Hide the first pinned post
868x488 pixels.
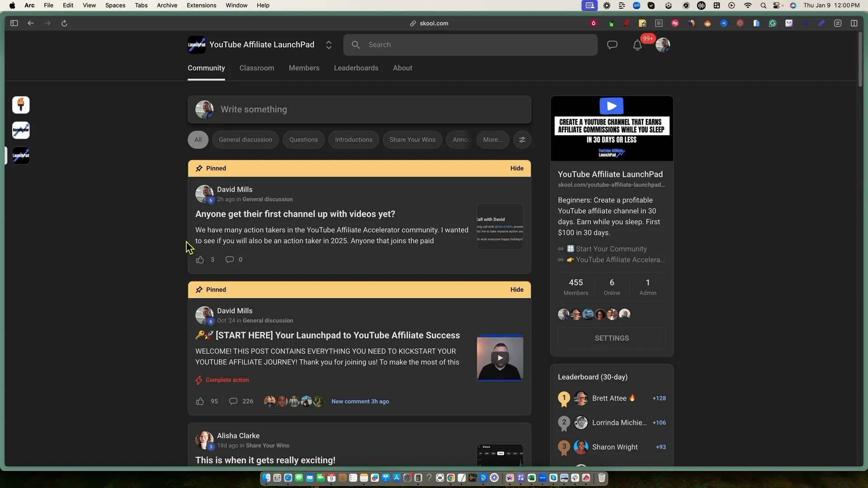pos(517,168)
